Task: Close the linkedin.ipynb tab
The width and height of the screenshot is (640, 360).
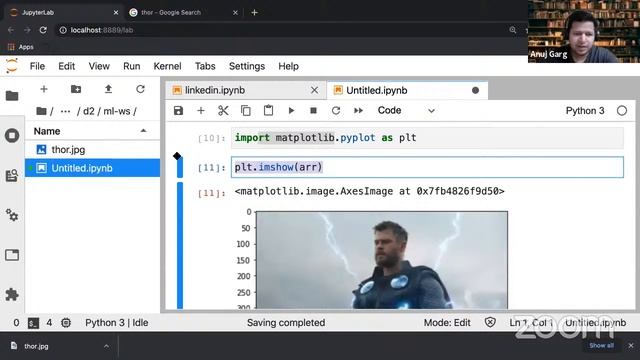Action: click(x=314, y=90)
